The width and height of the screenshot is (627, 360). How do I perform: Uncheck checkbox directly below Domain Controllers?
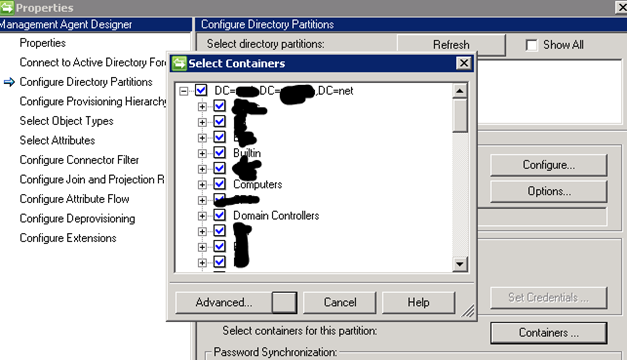click(x=220, y=231)
